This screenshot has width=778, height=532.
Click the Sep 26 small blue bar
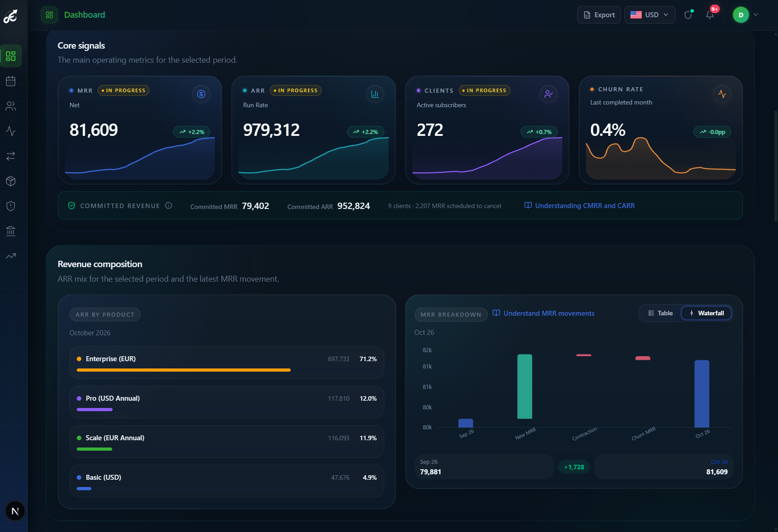(x=466, y=423)
